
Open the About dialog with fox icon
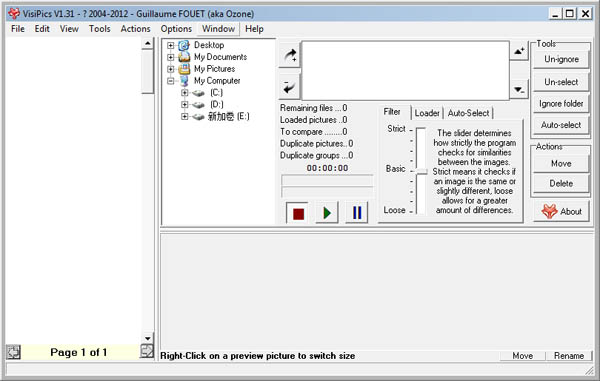561,211
